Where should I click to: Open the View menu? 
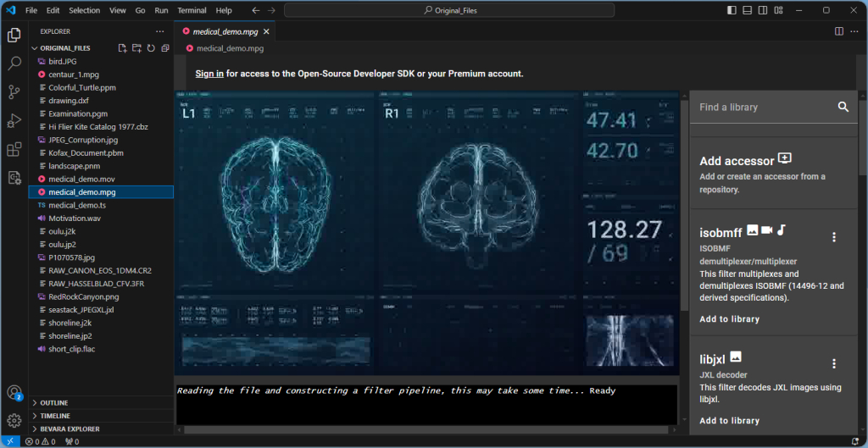point(118,10)
